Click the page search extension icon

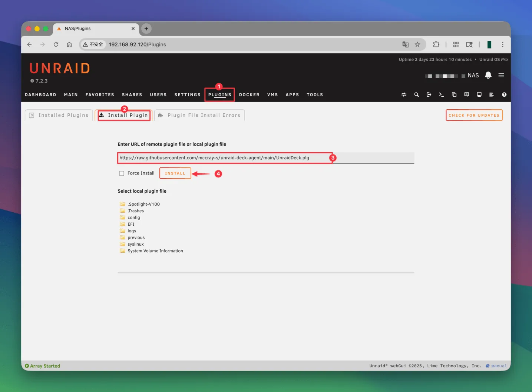point(469,44)
